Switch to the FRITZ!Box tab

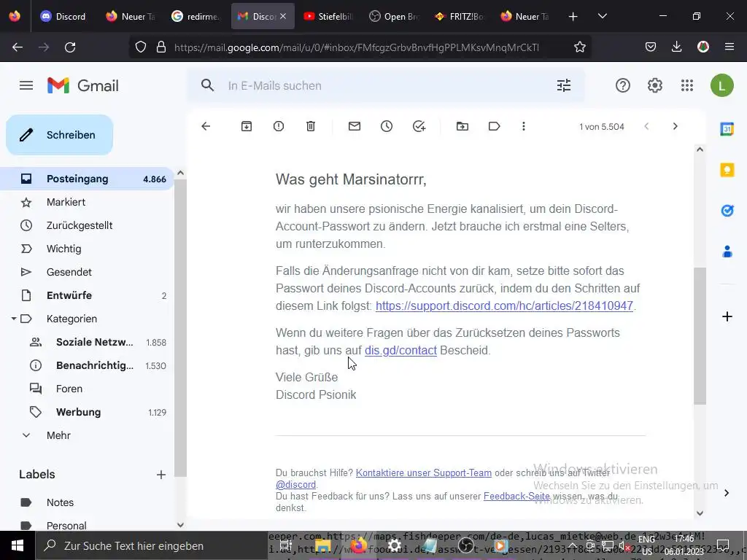[460, 16]
